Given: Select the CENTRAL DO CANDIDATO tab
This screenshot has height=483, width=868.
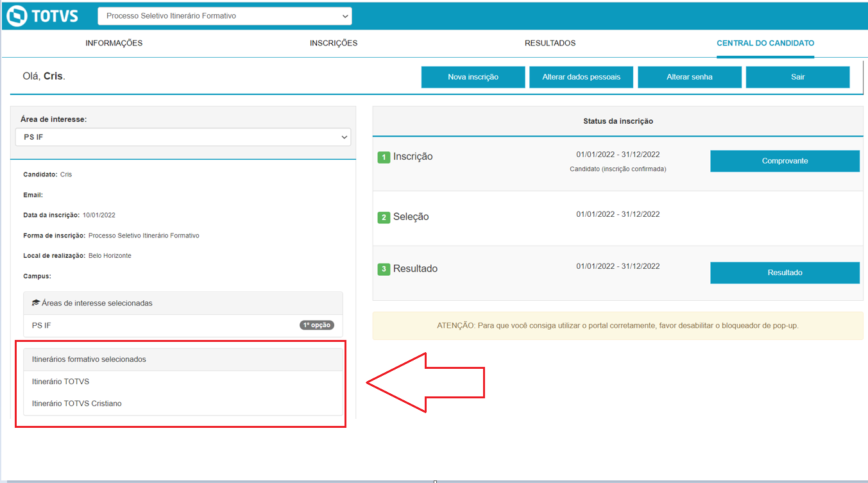Looking at the screenshot, I should click(765, 43).
